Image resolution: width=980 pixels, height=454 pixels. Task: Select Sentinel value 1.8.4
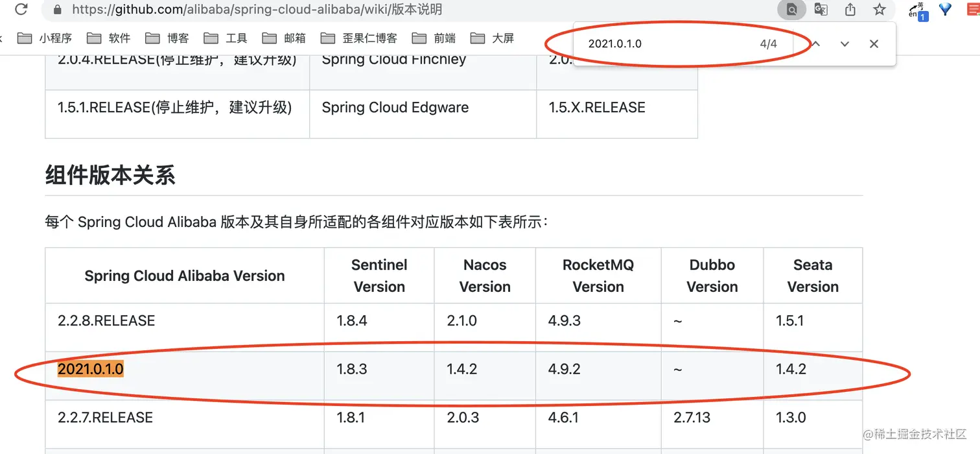pyautogui.click(x=352, y=320)
